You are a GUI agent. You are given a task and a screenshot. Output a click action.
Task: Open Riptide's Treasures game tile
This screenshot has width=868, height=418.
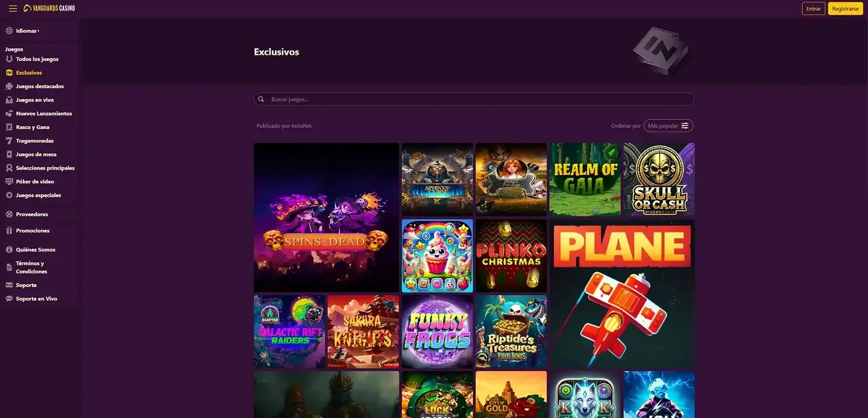[x=511, y=332]
